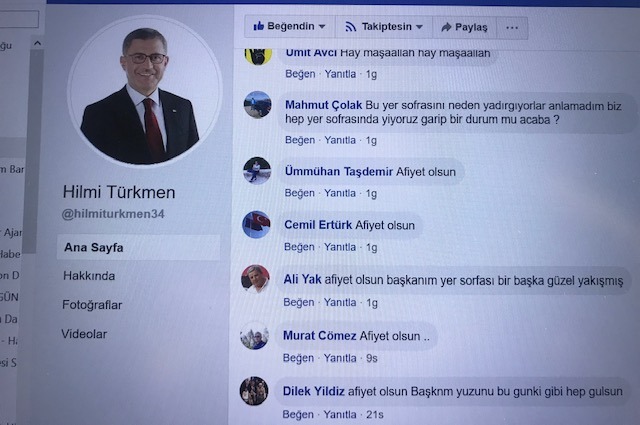The height and width of the screenshot is (425, 640).
Task: Click Ümmühan Taşdemir's profile avatar
Action: [x=257, y=170]
